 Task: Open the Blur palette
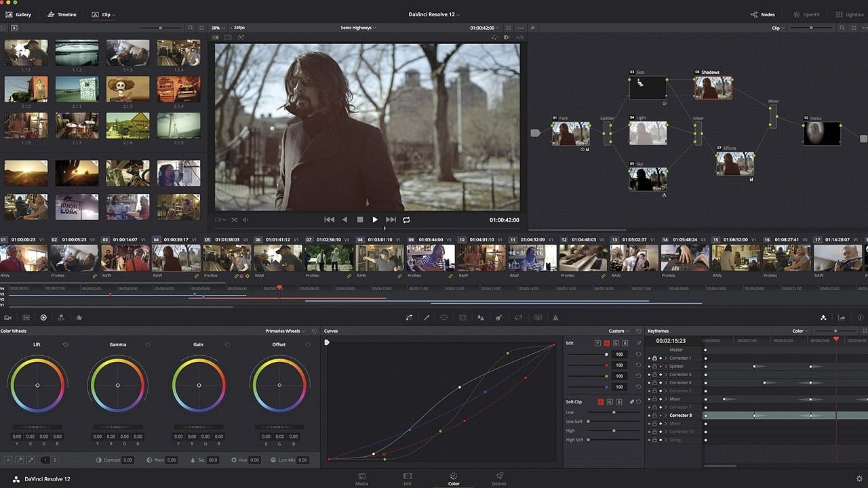(x=481, y=317)
